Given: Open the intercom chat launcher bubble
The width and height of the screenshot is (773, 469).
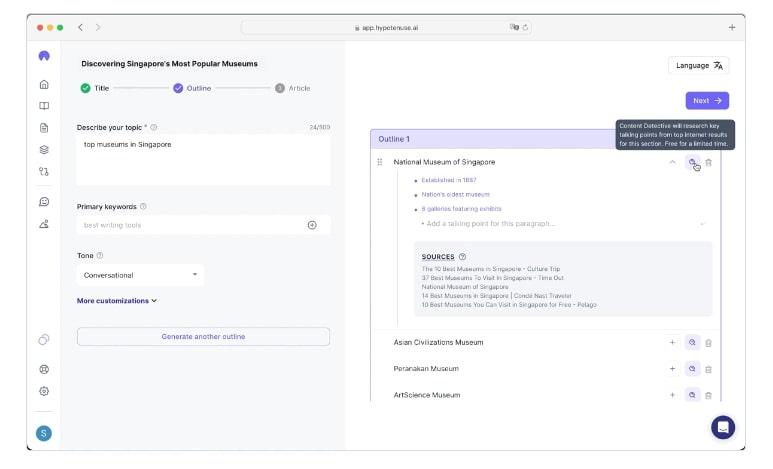Looking at the screenshot, I should point(723,427).
